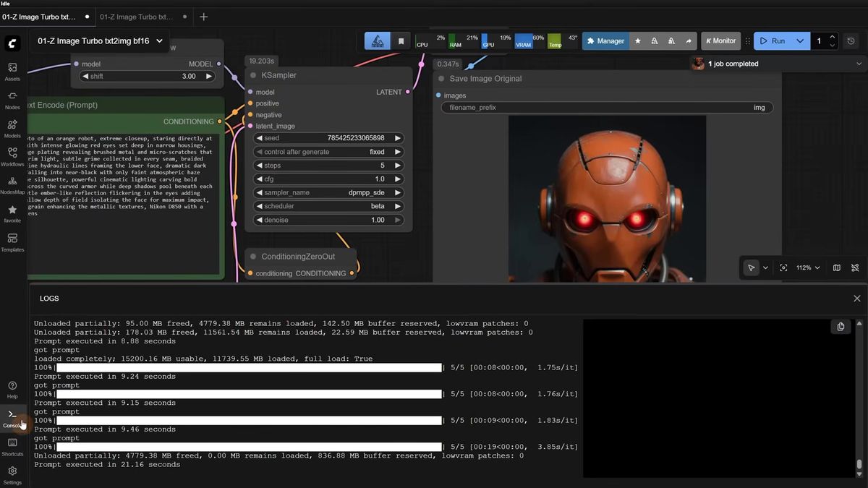Click the share arrow icon in toolbar
This screenshot has width=868, height=488.
click(689, 41)
